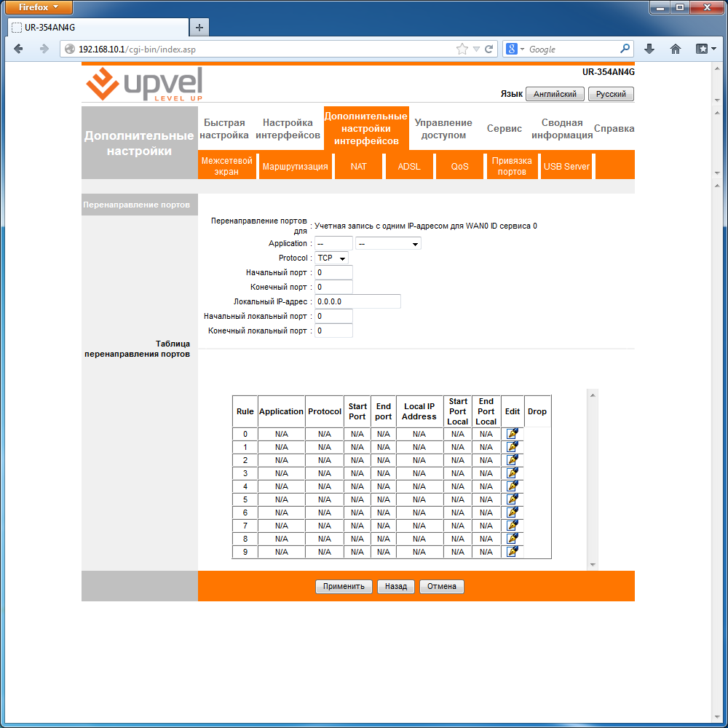Viewport: 728px width, 728px height.
Task: Go forward with the browser forward arrow
Action: pos(44,49)
